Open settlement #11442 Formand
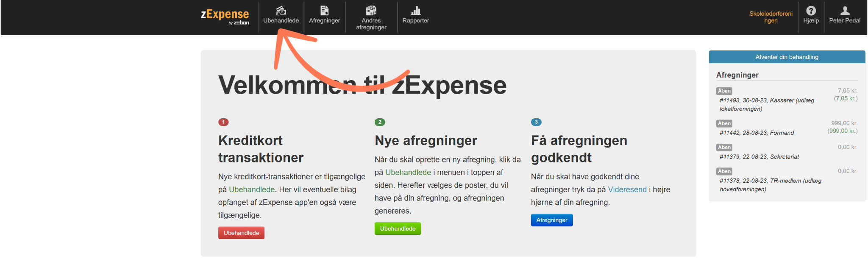This screenshot has height=262, width=868. tap(757, 133)
